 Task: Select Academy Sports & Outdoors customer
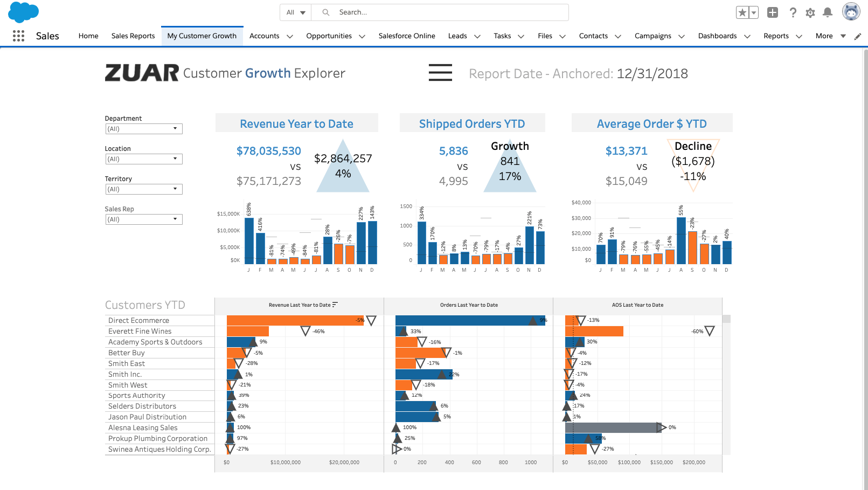click(159, 342)
